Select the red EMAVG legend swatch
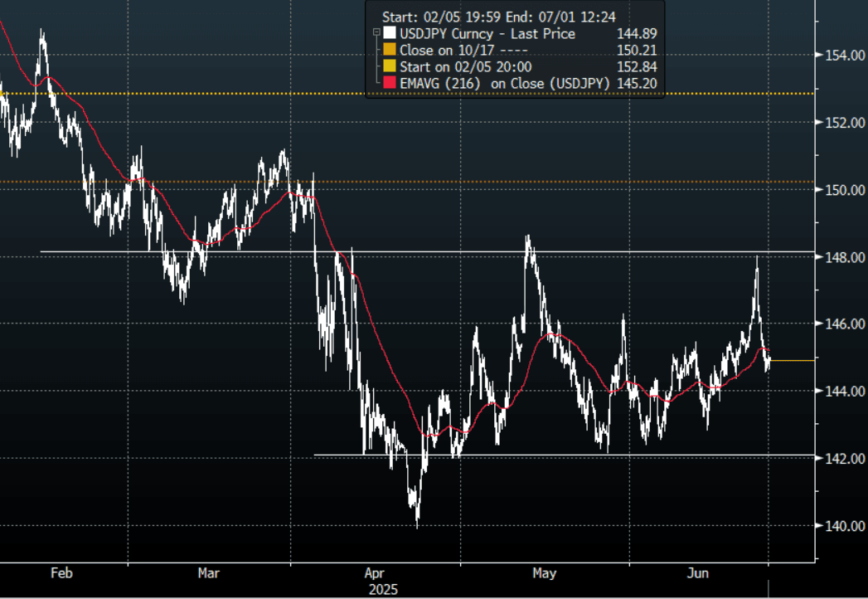Viewport: 868px width, 599px height. [390, 84]
